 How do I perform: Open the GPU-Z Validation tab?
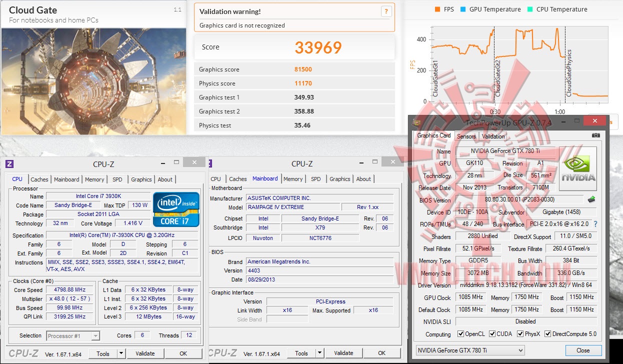[x=493, y=136]
